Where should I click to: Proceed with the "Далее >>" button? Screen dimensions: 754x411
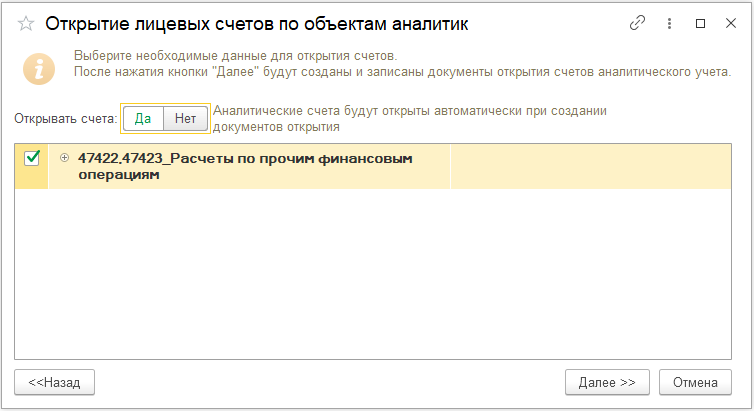click(x=607, y=383)
